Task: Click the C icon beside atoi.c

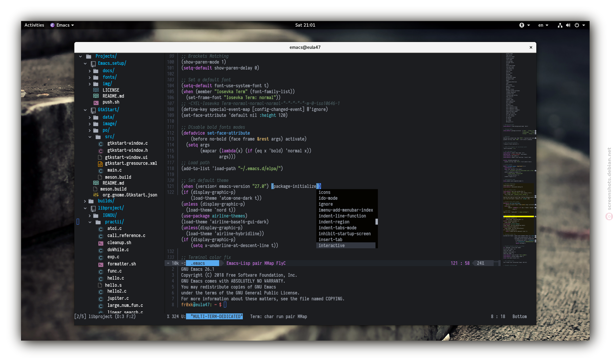Action: (x=101, y=229)
